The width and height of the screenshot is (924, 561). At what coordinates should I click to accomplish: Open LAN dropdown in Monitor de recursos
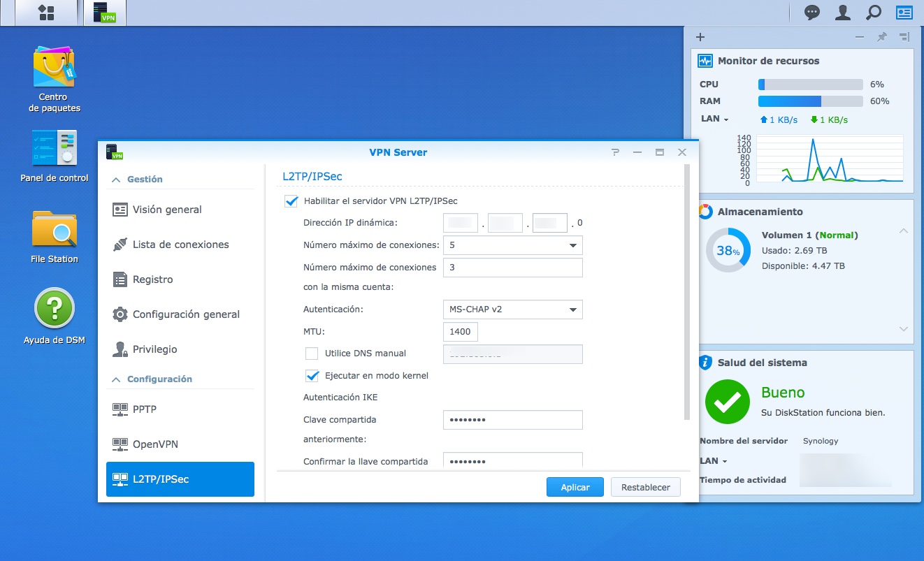714,119
